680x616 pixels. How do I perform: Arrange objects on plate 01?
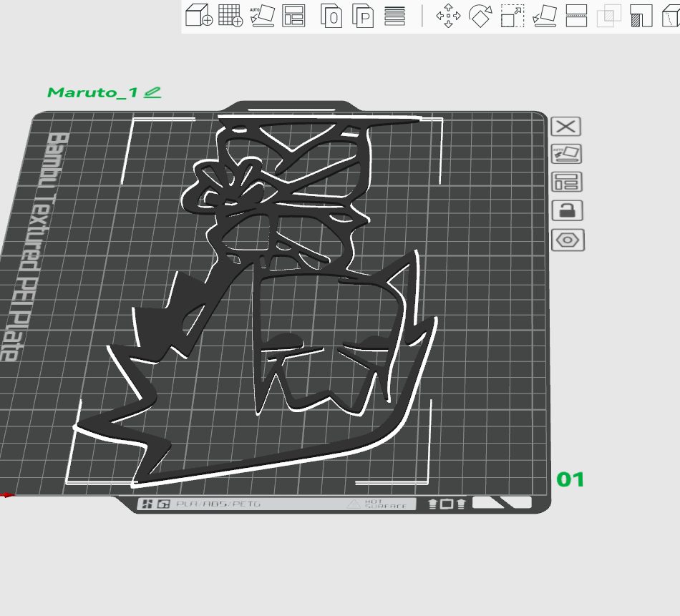567,182
